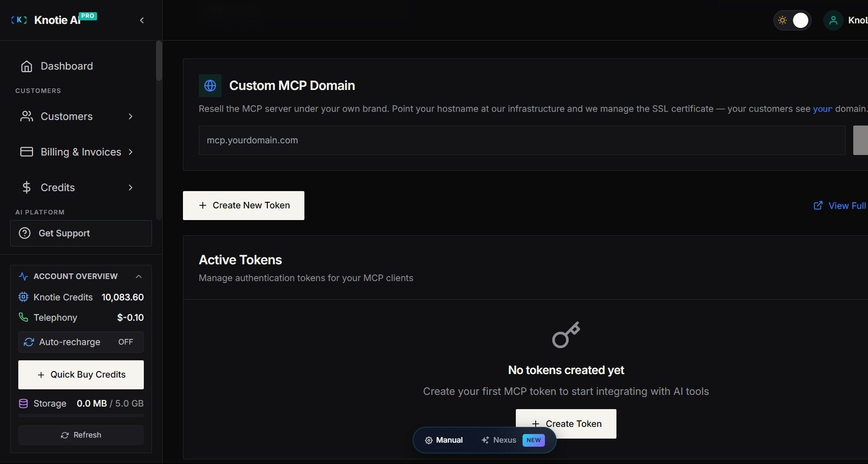
Task: Click the Credits dollar icon
Action: click(26, 188)
